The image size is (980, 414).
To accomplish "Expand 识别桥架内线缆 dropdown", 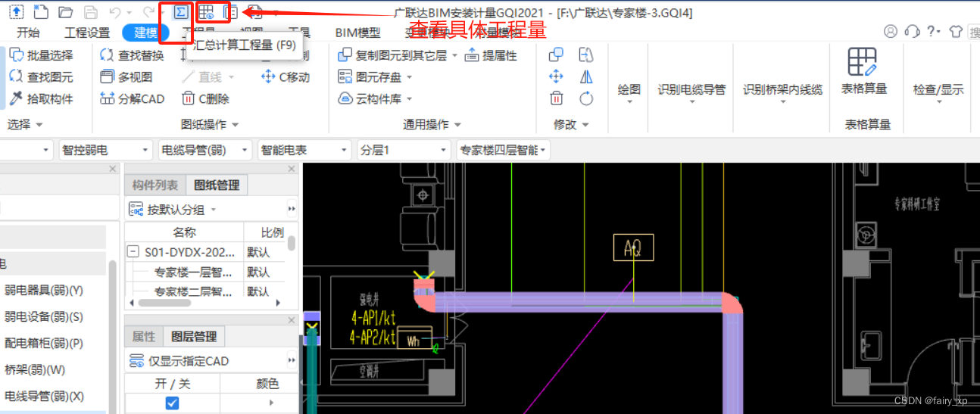I will click(782, 103).
